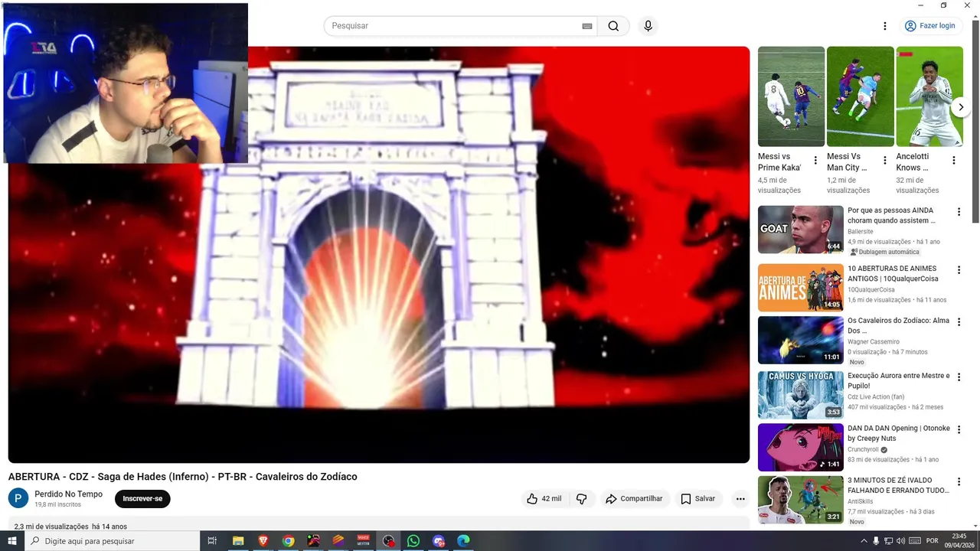Open options for Execução Aurora video
Viewport: 980px width, 551px height.
click(x=959, y=377)
